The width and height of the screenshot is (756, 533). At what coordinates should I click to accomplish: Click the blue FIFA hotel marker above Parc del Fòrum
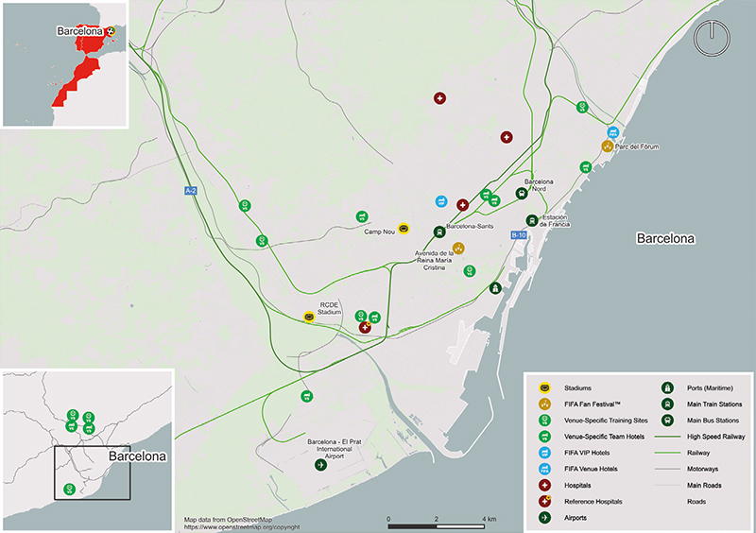tap(612, 132)
